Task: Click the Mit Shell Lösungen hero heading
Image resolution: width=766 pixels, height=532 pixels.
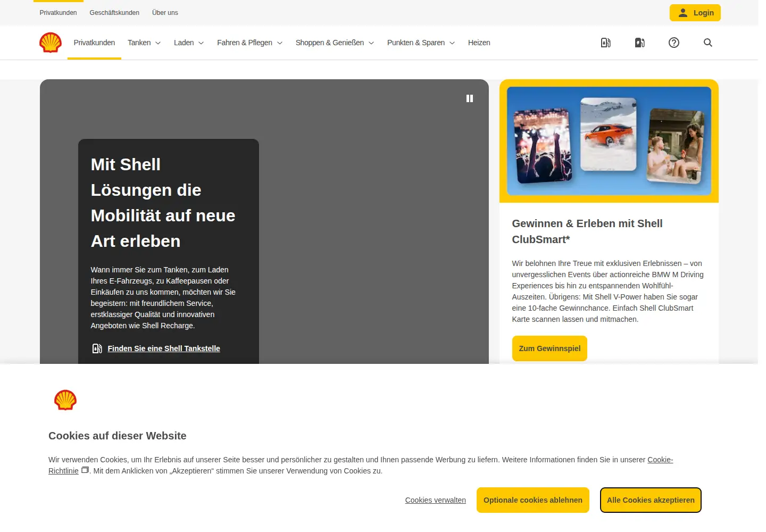Action: coord(163,203)
